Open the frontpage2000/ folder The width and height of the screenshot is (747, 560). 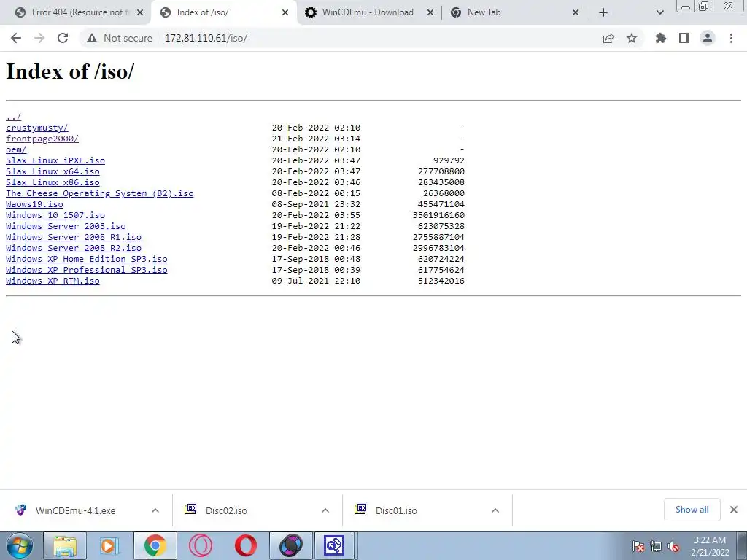42,139
